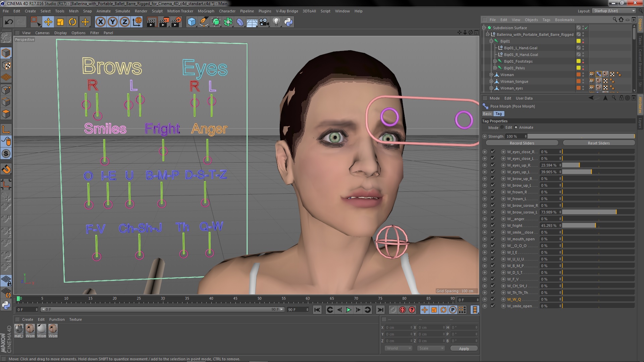The image size is (644, 362).
Task: Toggle Y axis lock icon
Action: [x=113, y=22]
